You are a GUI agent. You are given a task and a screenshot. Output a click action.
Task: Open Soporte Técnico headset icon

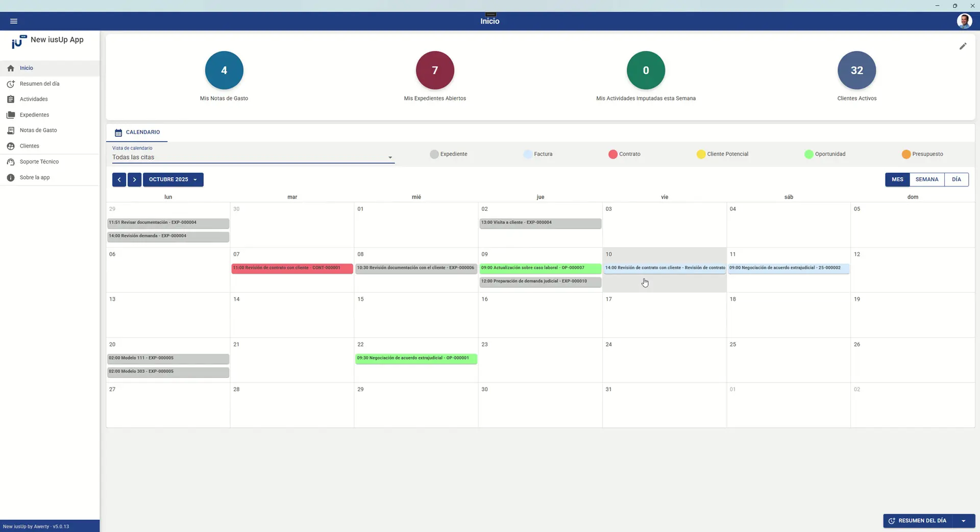point(11,162)
